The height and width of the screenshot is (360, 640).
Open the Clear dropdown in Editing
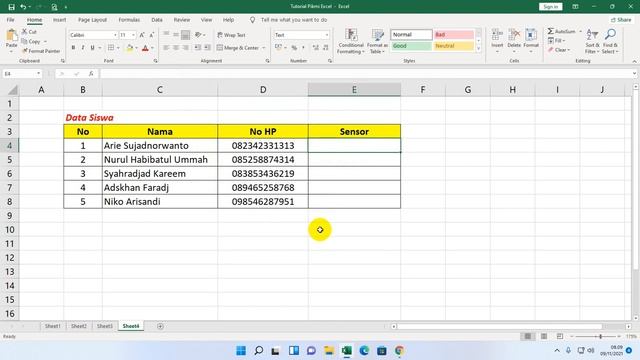(559, 50)
